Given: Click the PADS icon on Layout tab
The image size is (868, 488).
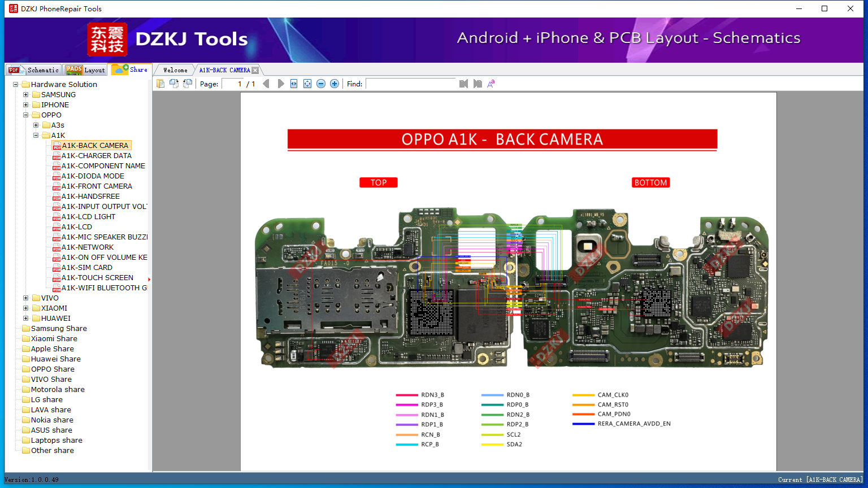Looking at the screenshot, I should (74, 69).
